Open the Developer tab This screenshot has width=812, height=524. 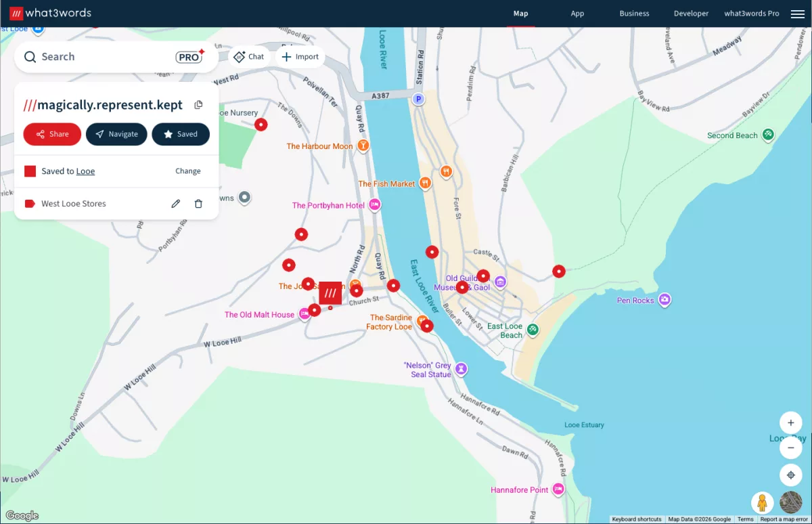tap(691, 14)
